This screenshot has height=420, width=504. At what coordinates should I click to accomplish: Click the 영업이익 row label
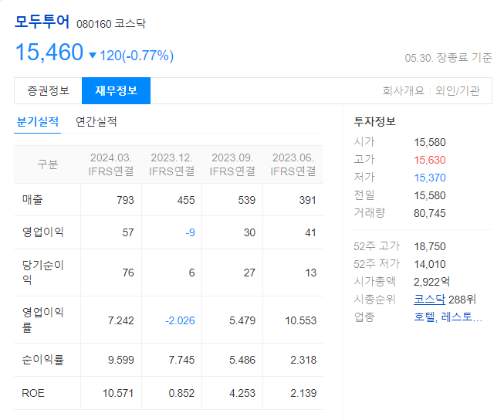pyautogui.click(x=42, y=232)
